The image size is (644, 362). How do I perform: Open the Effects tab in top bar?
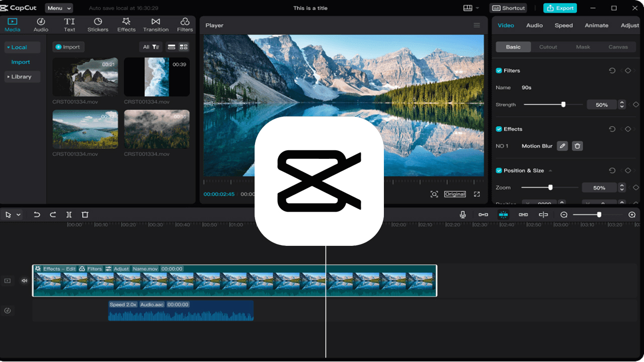126,25
